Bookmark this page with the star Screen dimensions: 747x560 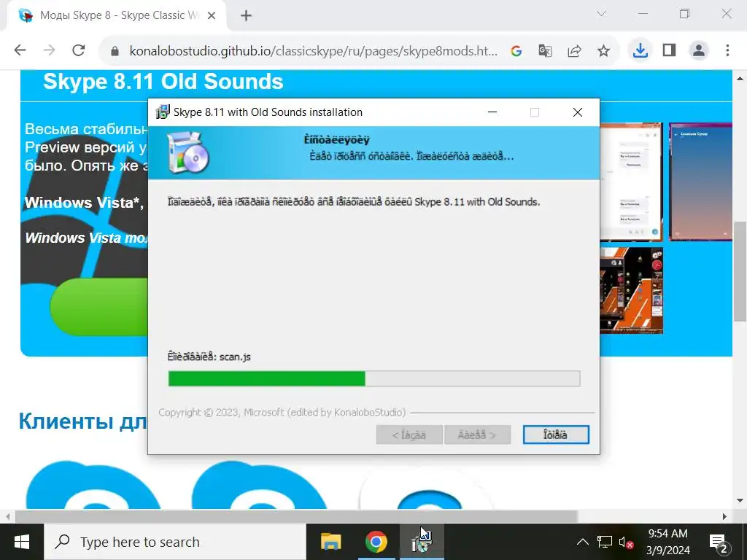[603, 50]
